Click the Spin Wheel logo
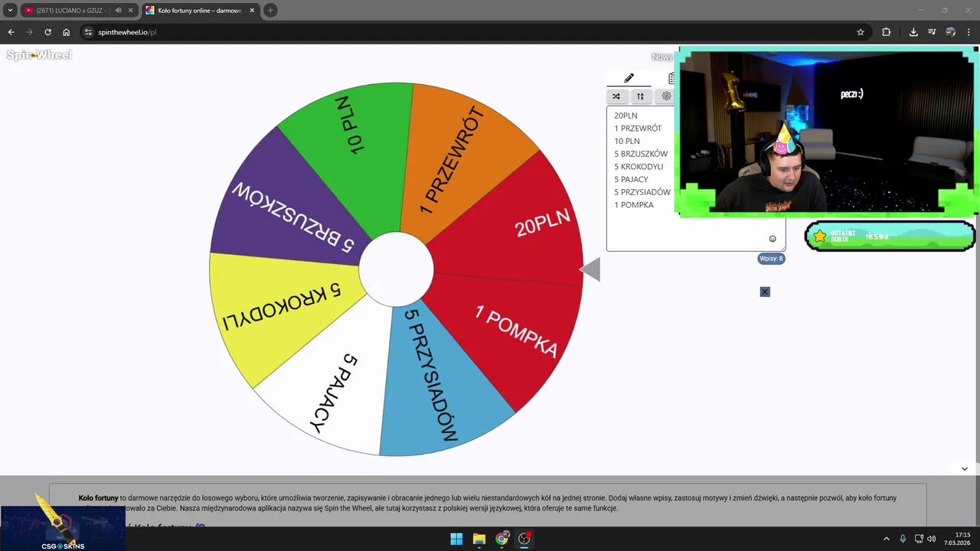This screenshot has height=551, width=980. (39, 55)
